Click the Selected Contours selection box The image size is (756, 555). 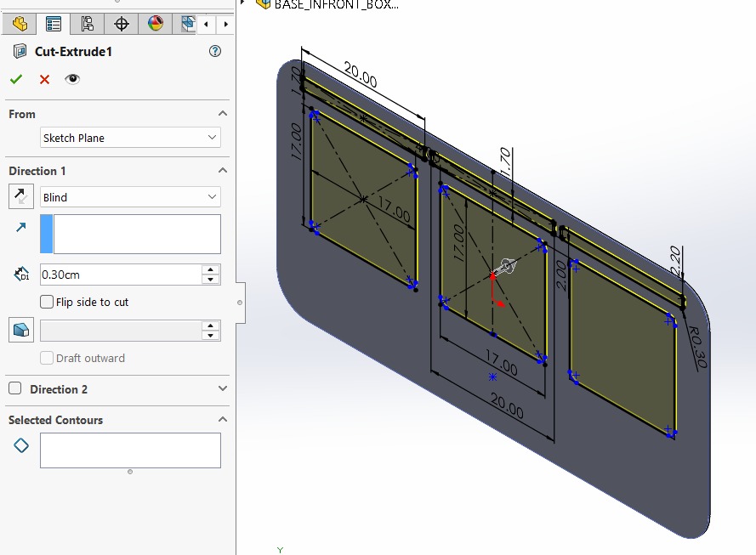(130, 450)
